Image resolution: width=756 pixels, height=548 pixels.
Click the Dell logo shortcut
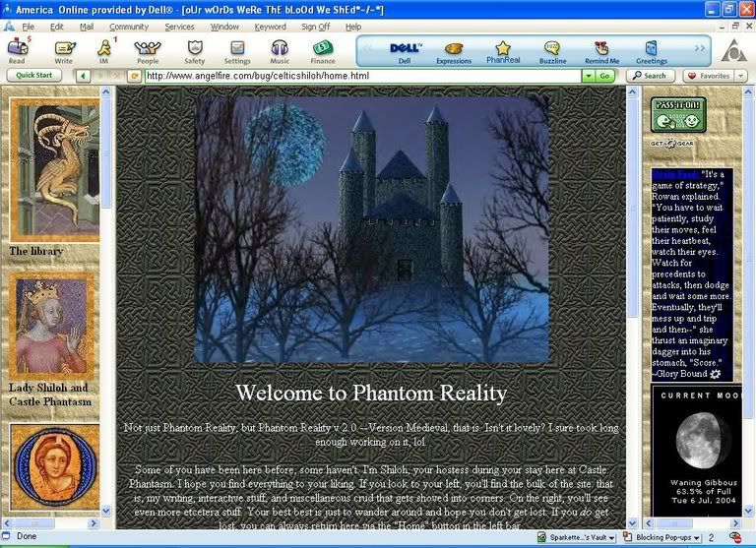[x=405, y=52]
